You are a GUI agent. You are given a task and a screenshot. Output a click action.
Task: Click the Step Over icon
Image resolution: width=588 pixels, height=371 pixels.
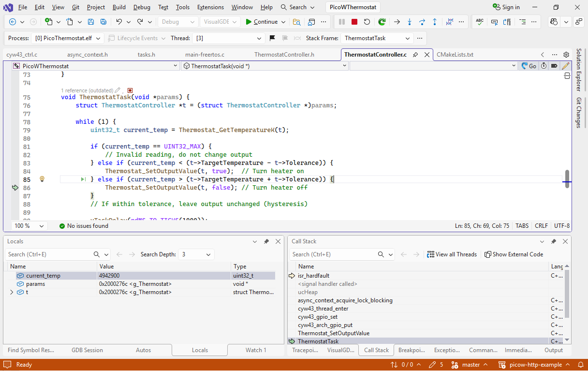[422, 22]
